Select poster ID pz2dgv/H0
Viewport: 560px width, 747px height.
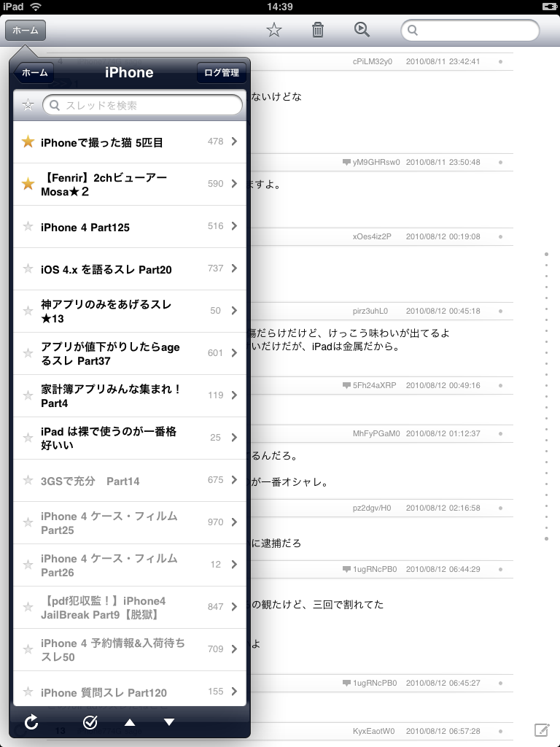tap(372, 508)
